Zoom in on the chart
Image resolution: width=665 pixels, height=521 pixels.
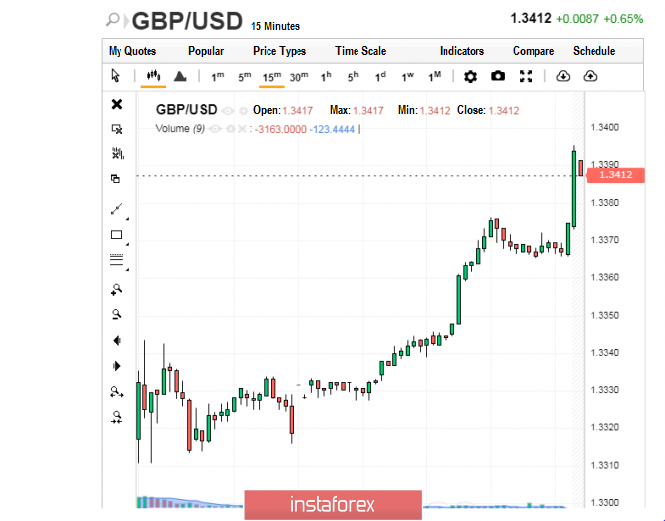116,290
